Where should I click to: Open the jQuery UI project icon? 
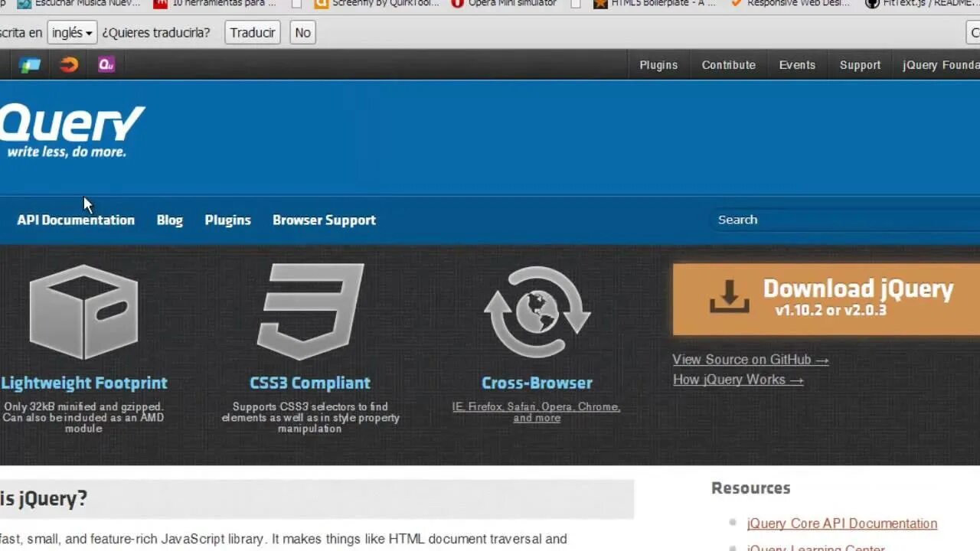30,65
